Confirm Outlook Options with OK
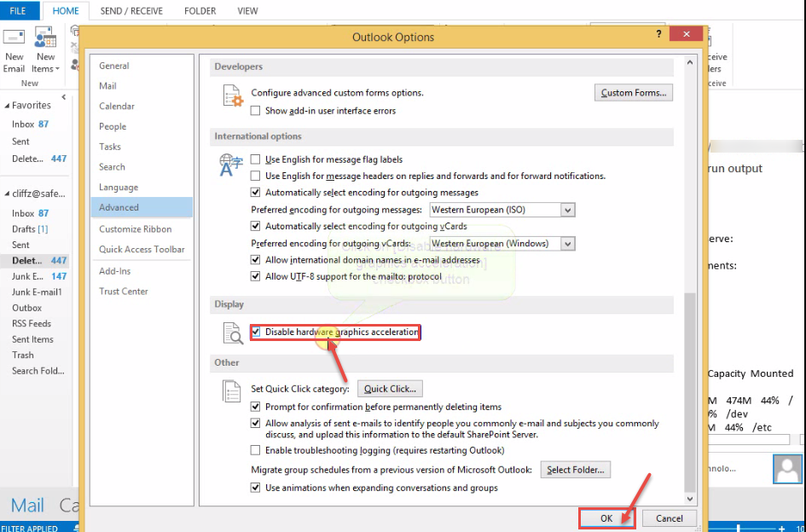806x532 pixels. (606, 518)
